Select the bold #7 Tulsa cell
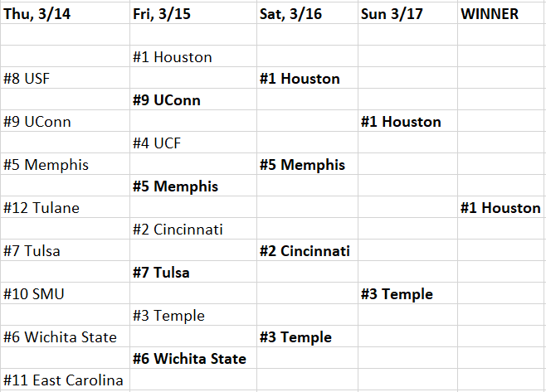Viewport: 546px width, 392px height. pos(193,272)
